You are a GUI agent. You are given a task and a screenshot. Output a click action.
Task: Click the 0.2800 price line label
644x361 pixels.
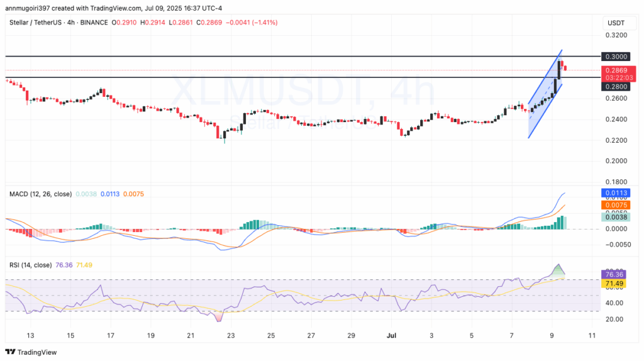[x=616, y=87]
